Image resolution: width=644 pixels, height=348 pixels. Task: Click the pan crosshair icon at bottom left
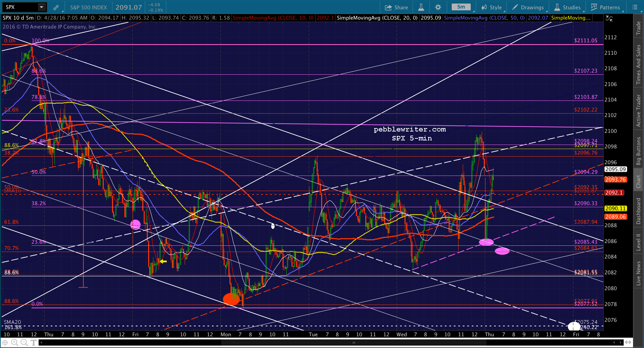point(5,342)
